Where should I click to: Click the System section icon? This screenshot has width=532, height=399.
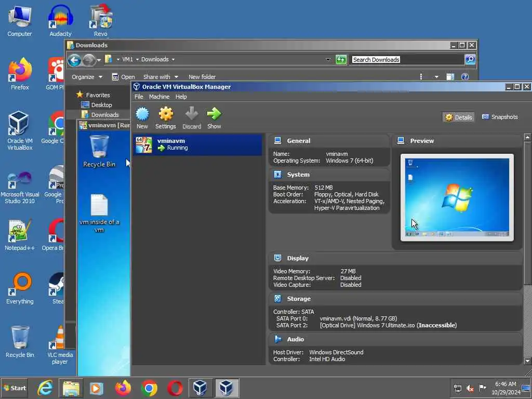tap(277, 175)
